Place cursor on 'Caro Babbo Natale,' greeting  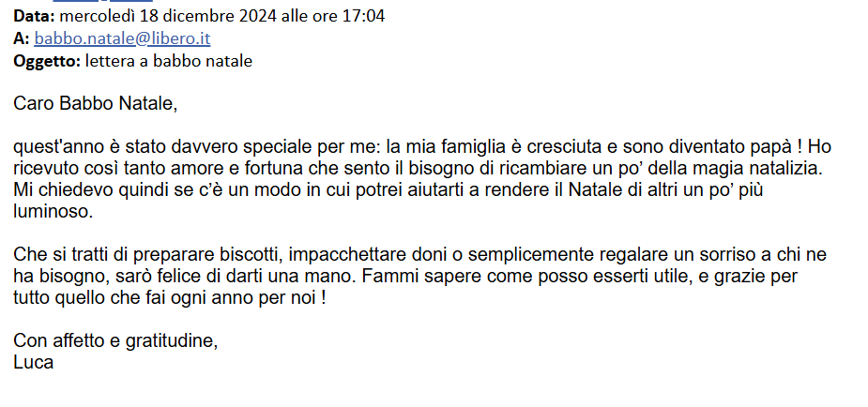pyautogui.click(x=95, y=104)
